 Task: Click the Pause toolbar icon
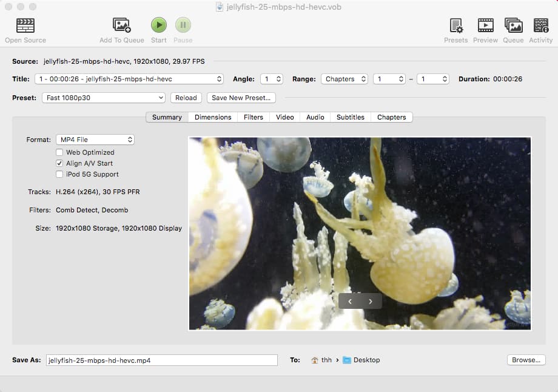click(183, 25)
